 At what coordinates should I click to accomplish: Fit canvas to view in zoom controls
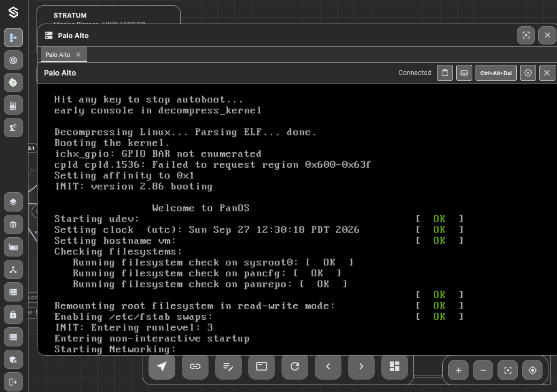(x=508, y=371)
